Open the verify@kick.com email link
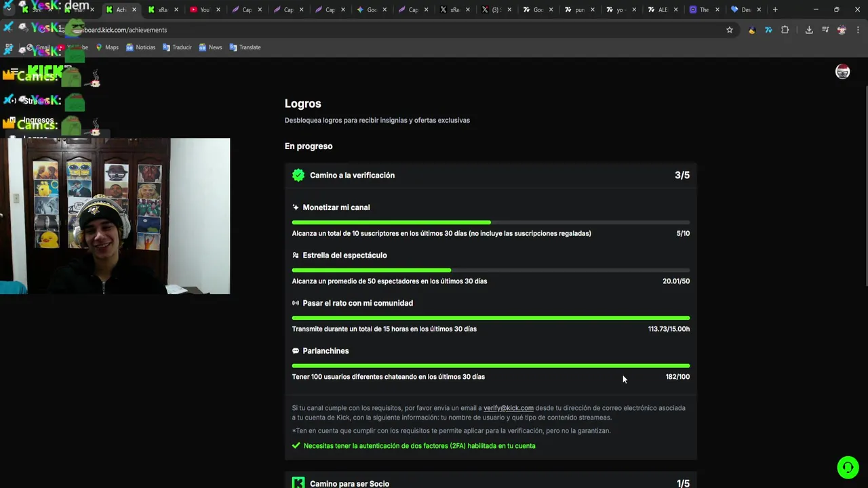 pos(509,408)
